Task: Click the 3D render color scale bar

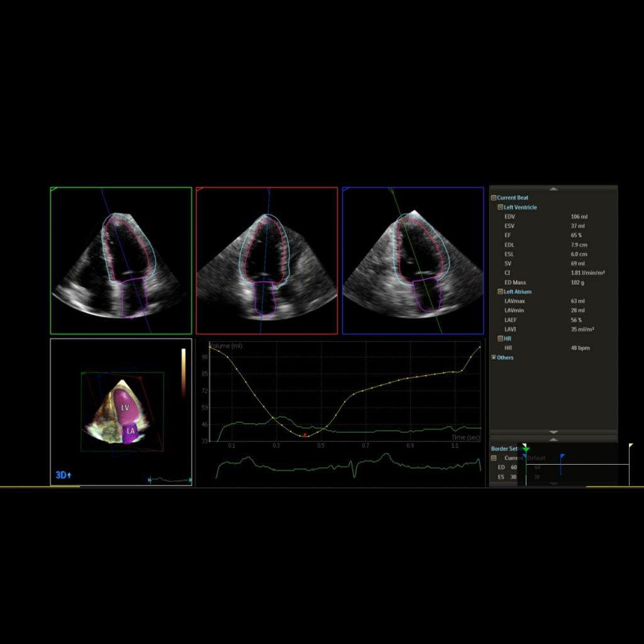Action: (x=184, y=372)
